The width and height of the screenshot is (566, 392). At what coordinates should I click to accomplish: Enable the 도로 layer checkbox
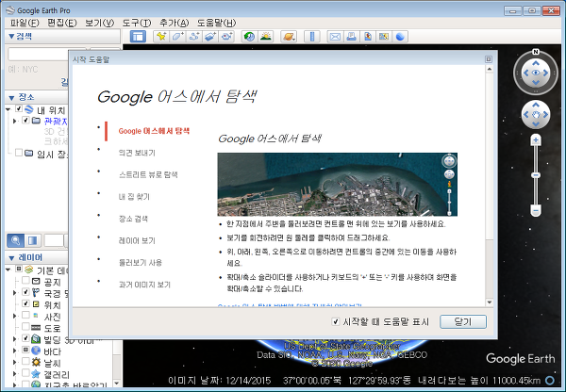tap(25, 326)
